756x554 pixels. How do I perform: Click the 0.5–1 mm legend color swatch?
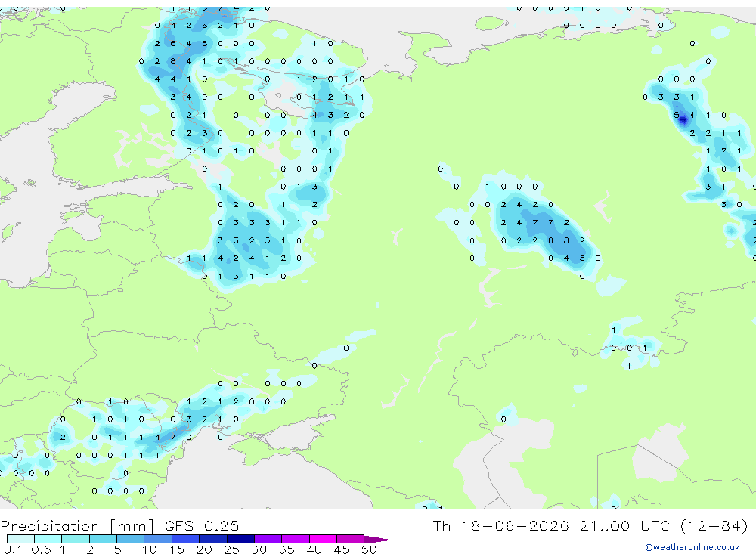[x=48, y=539]
